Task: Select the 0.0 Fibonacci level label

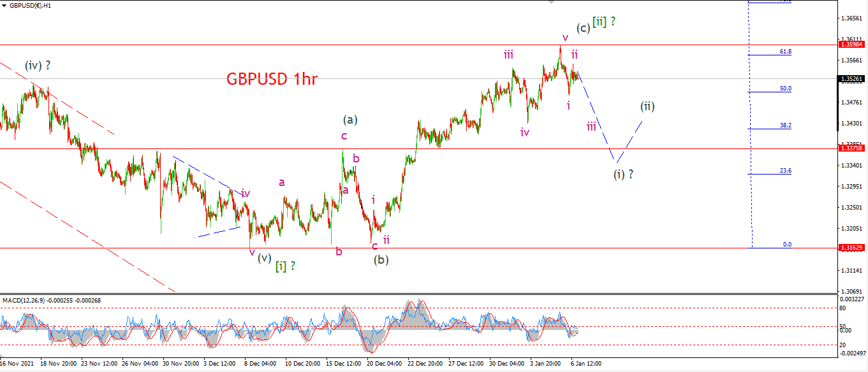Action: coord(787,244)
